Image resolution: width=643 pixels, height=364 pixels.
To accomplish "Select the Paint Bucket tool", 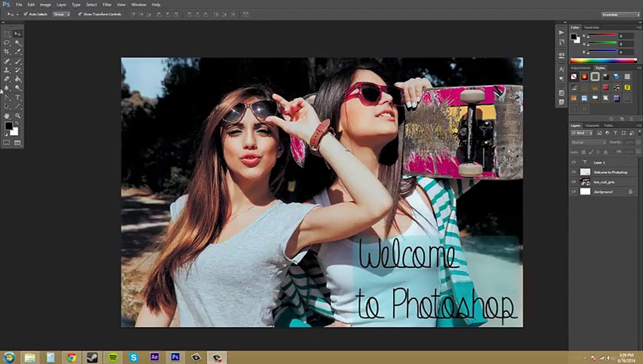I will (x=18, y=78).
